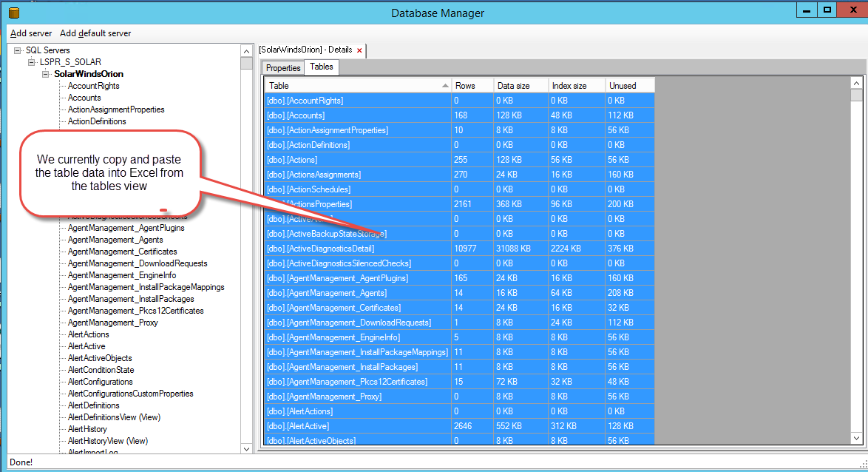This screenshot has height=472, width=868.
Task: Select AgentManagement_DownloadRequests tree node
Action: coord(138,263)
